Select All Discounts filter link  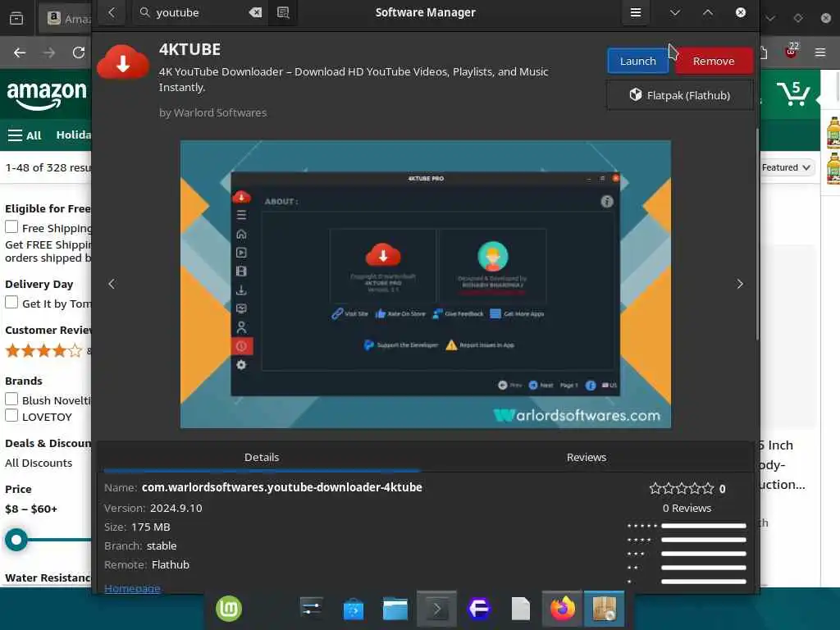pos(39,463)
